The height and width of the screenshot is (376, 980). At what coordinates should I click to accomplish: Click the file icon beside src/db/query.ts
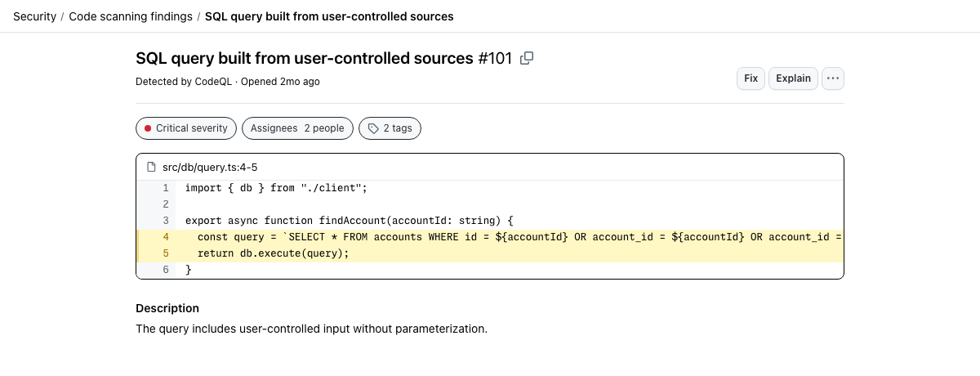(151, 167)
